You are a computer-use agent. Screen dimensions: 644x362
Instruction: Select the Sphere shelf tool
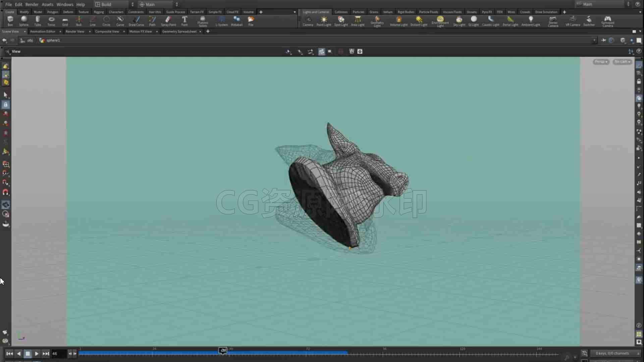pos(24,21)
